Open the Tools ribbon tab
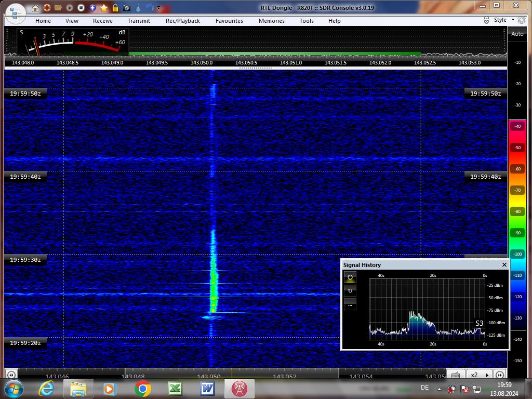The height and width of the screenshot is (399, 532). [x=307, y=21]
